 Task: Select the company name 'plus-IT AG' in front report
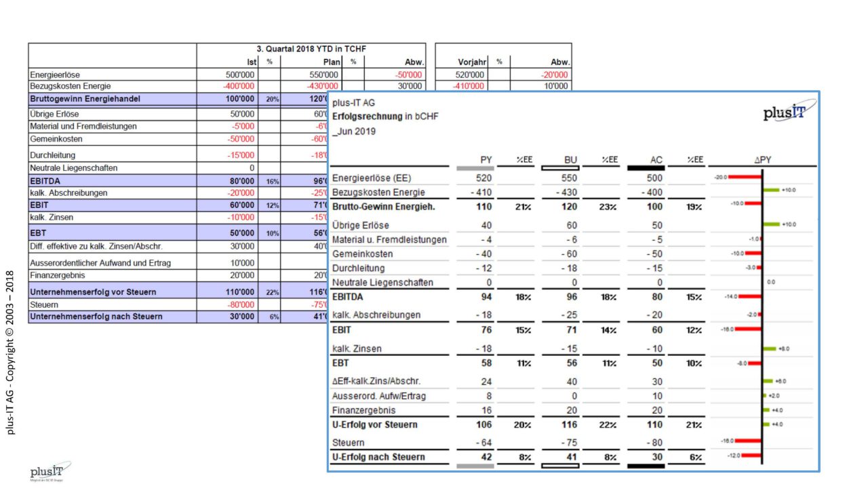[x=354, y=102]
